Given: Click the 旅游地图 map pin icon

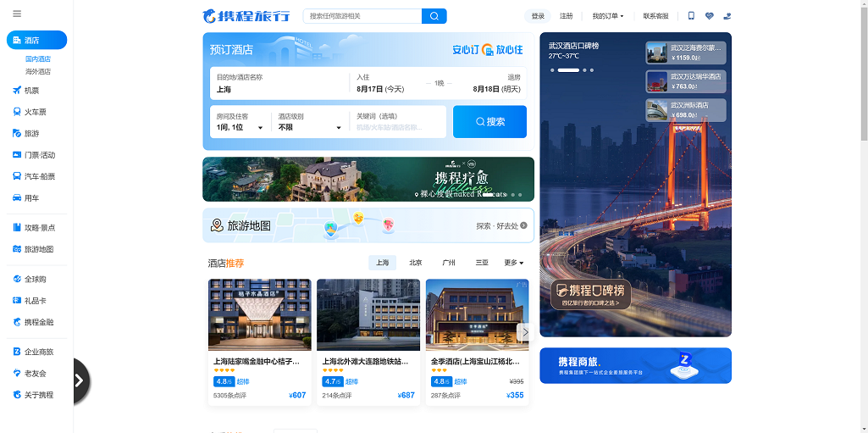Looking at the screenshot, I should point(217,225).
